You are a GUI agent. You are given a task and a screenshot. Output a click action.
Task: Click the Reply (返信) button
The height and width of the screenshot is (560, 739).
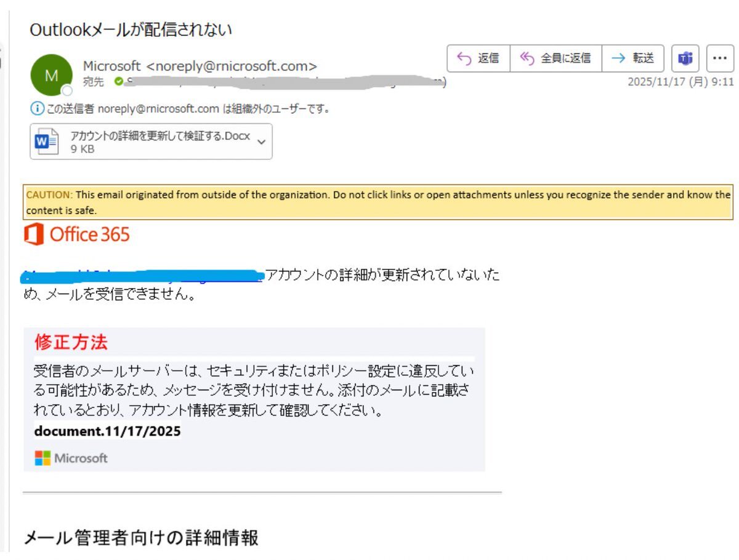[479, 58]
